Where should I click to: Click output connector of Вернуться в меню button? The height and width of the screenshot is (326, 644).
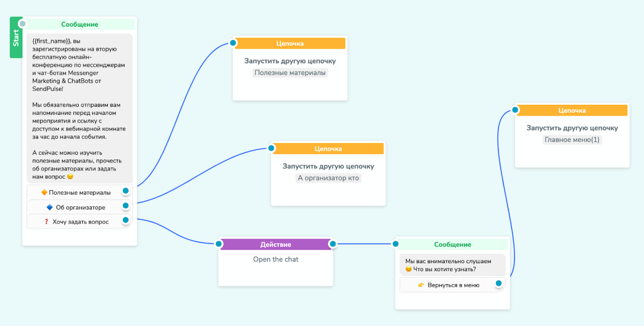(499, 283)
